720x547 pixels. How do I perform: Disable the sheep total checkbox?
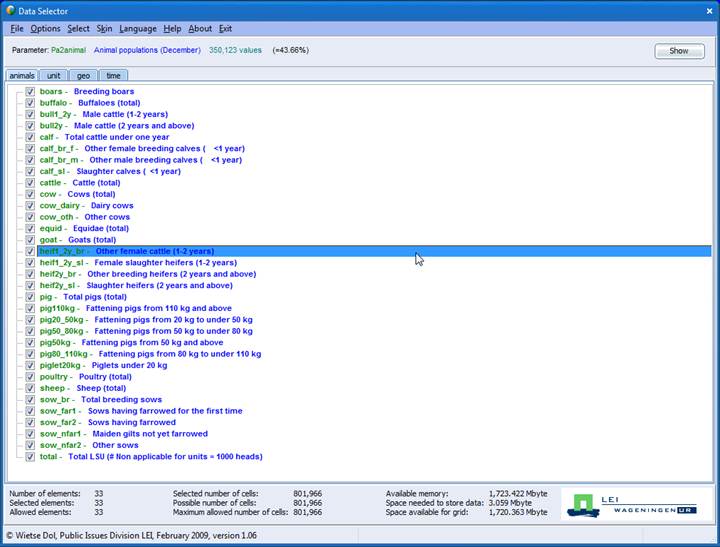point(30,388)
